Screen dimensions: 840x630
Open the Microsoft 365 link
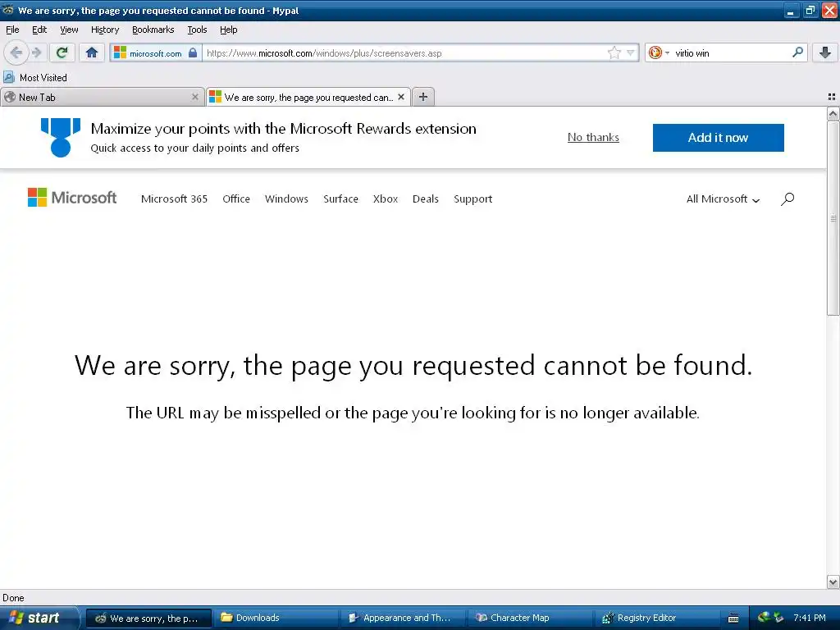(174, 199)
